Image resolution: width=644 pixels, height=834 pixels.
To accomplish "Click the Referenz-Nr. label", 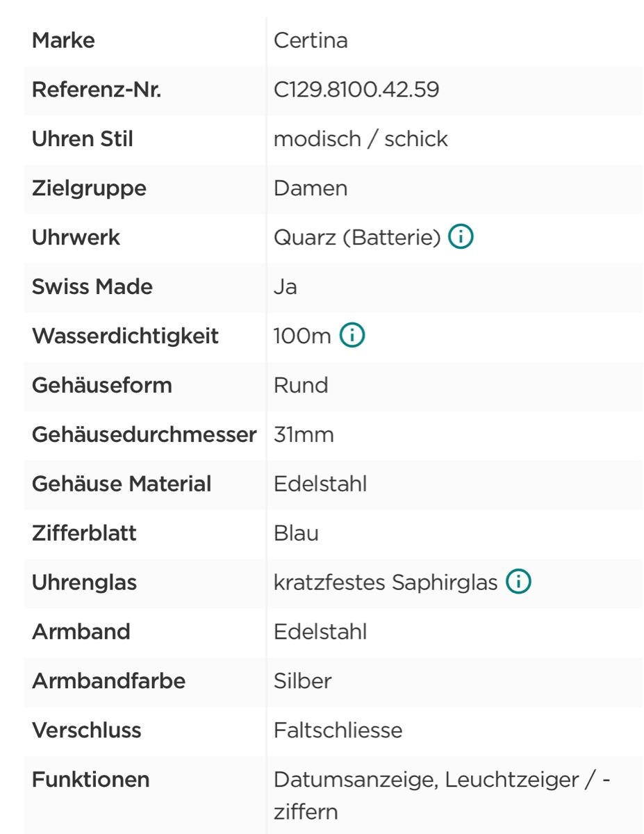I will [97, 90].
